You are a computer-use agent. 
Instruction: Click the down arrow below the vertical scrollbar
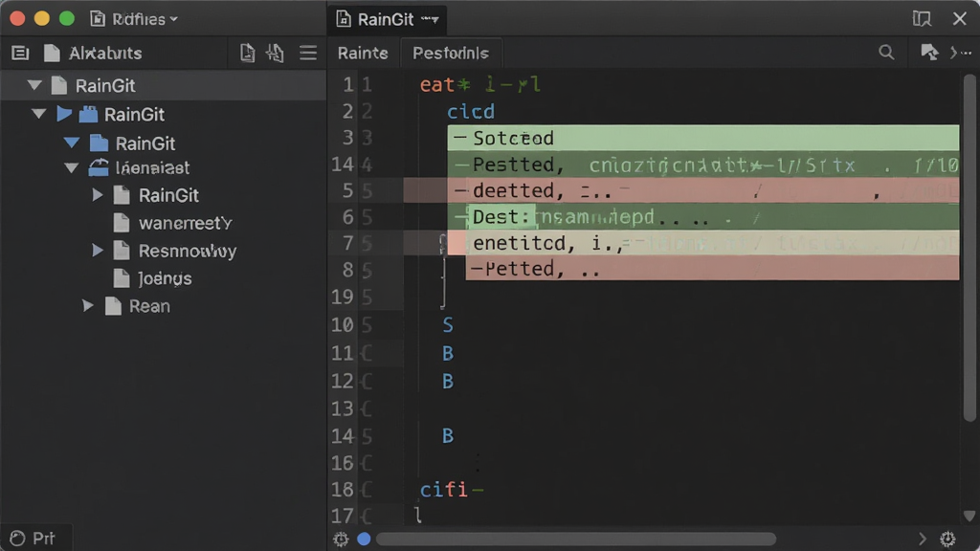coord(969,516)
